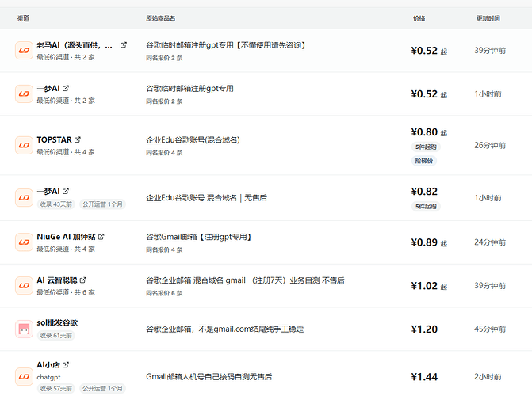Click the 渠道 column header
This screenshot has width=532, height=396.
click(x=24, y=18)
